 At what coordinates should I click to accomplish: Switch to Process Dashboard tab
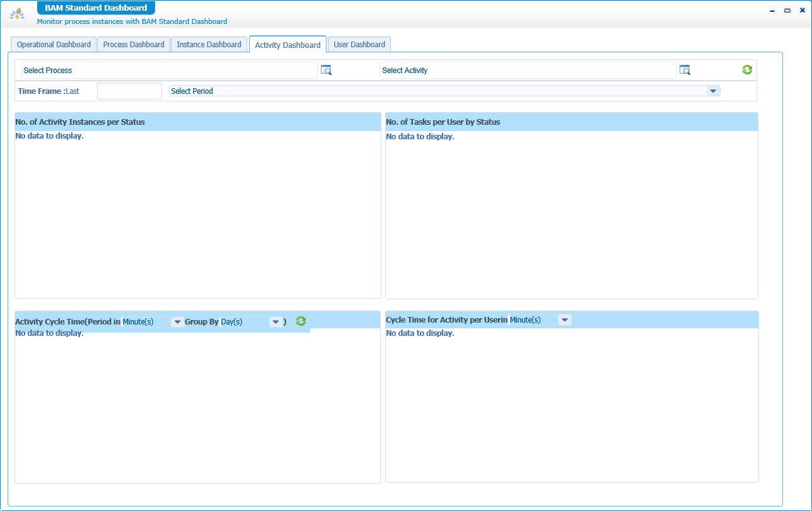134,45
